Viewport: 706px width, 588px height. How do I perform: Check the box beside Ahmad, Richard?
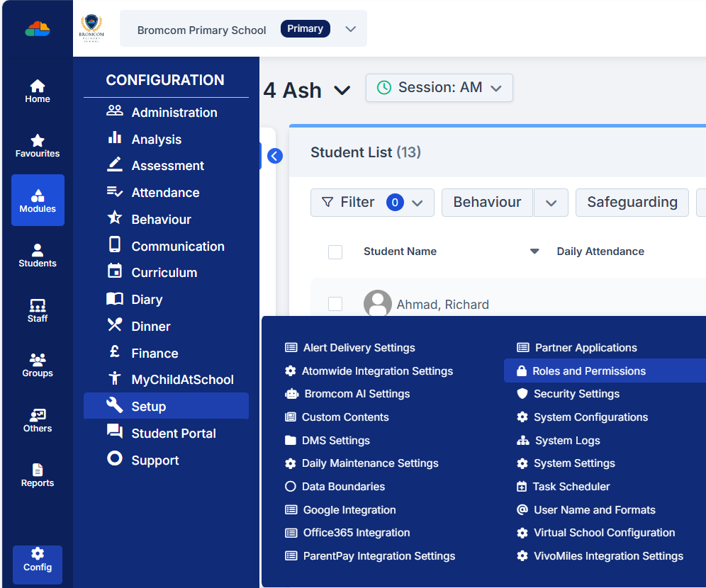pyautogui.click(x=335, y=304)
